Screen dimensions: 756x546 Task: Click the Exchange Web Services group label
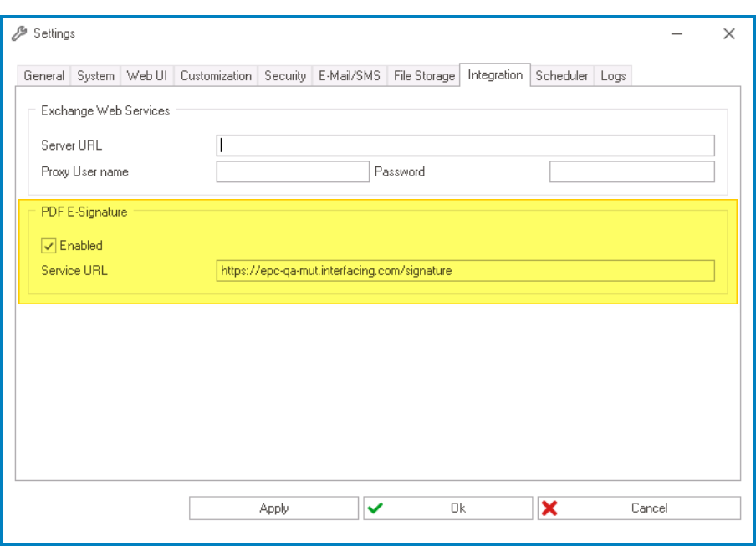pos(105,111)
